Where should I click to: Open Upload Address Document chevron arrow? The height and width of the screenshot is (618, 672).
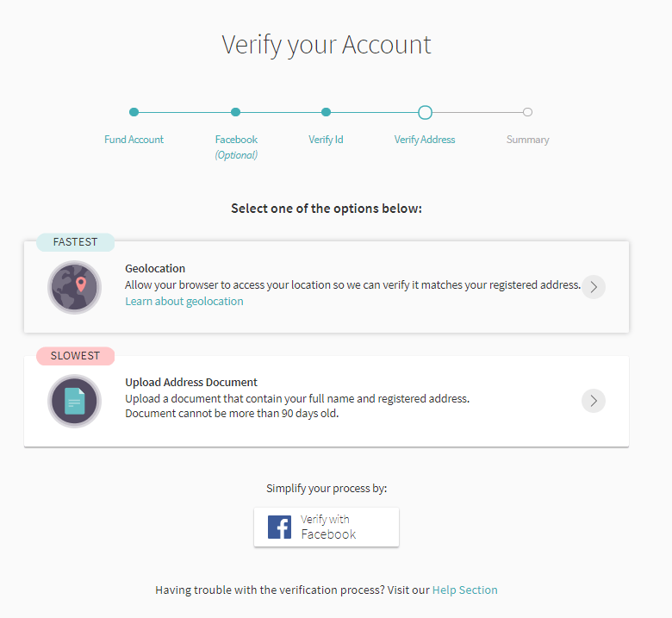(594, 401)
